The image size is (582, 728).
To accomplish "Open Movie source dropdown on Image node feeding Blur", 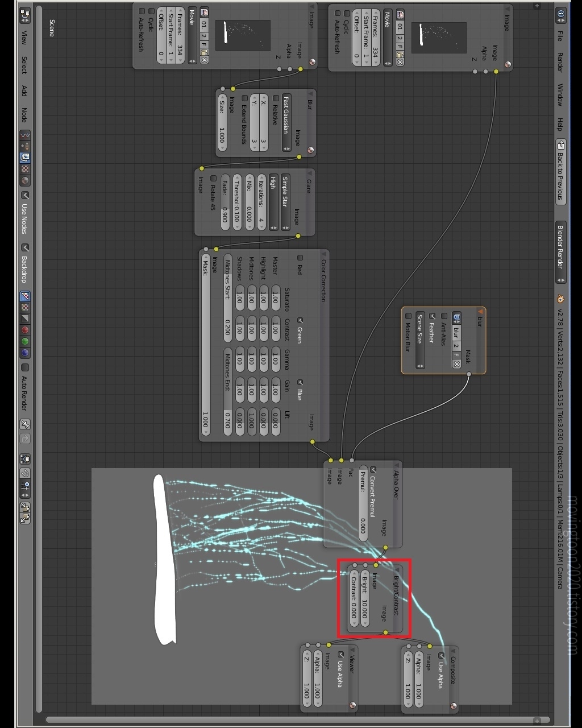I will [x=193, y=36].
